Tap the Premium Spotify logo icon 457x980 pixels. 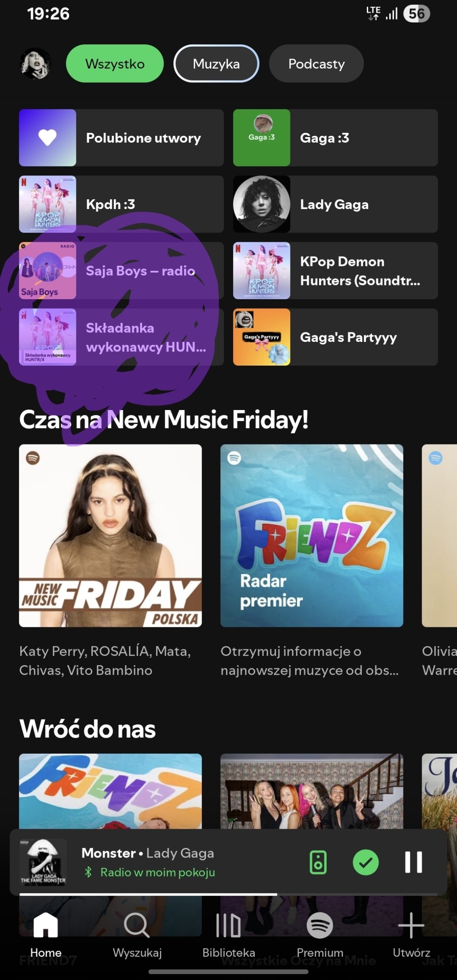point(319,925)
